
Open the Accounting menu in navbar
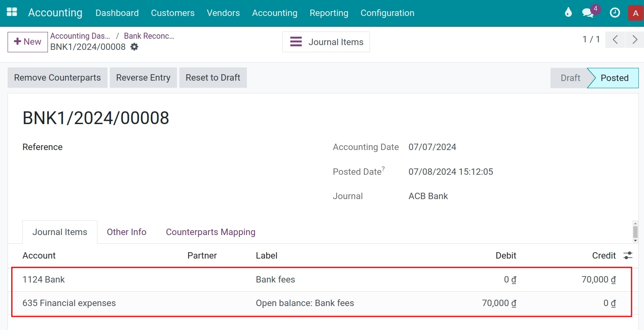(274, 13)
